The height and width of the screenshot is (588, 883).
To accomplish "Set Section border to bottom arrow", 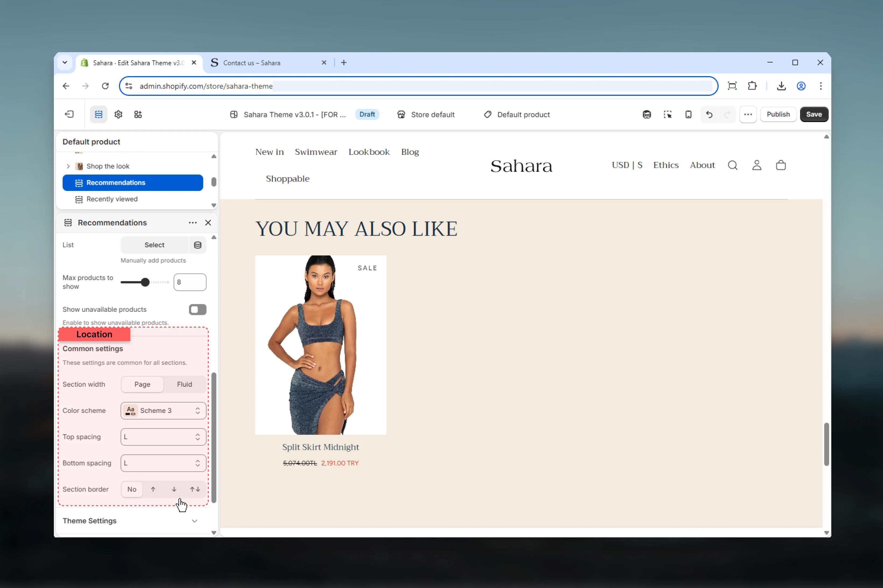I will pyautogui.click(x=174, y=489).
